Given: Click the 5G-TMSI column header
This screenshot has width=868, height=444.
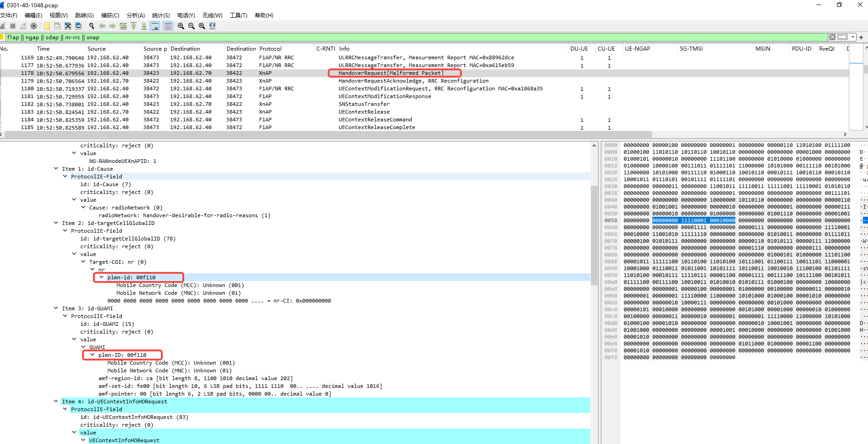Looking at the screenshot, I should coord(715,49).
